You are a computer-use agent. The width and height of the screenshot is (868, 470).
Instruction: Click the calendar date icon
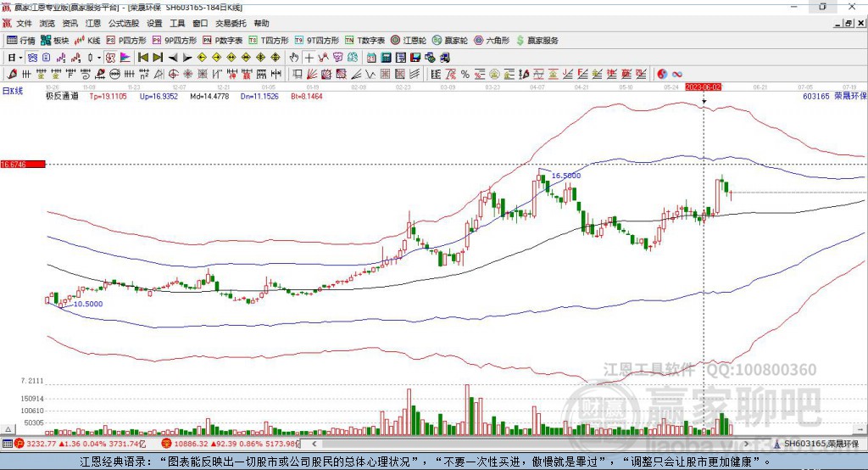(371, 58)
